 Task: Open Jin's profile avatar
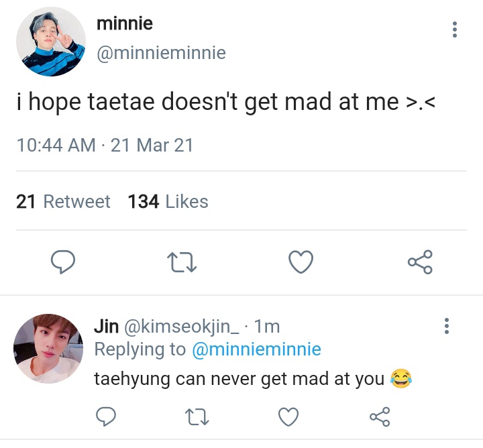tap(48, 349)
